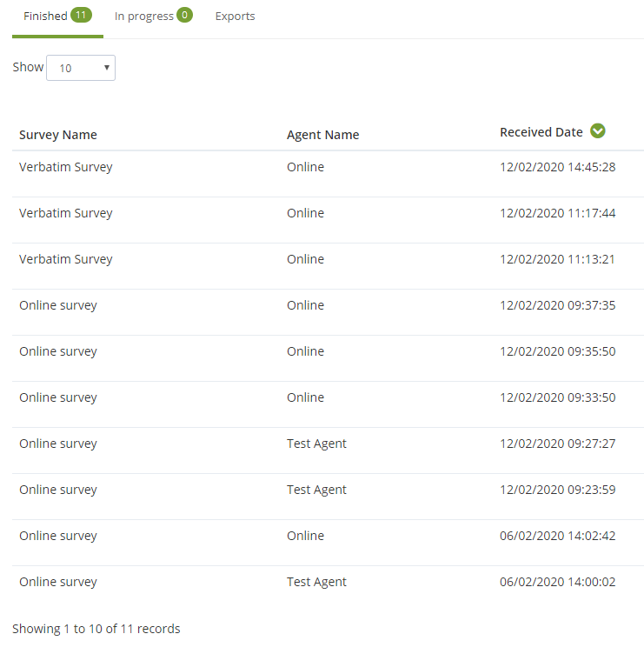Image resolution: width=644 pixels, height=654 pixels.
Task: Click Test Agent in the 09:23:59 row
Action: point(316,490)
